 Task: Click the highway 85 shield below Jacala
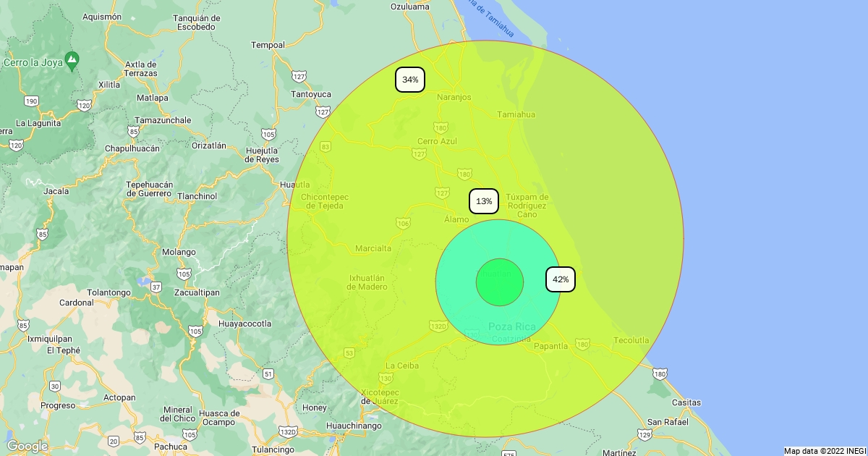pos(43,234)
